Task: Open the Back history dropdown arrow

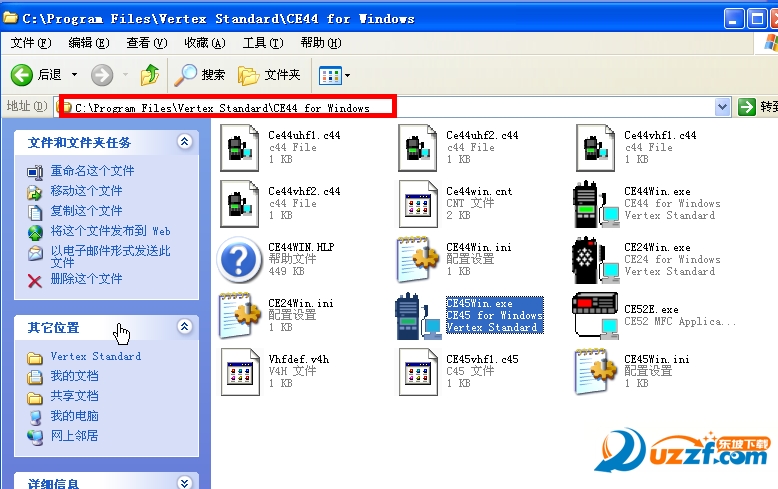Action: [x=74, y=75]
